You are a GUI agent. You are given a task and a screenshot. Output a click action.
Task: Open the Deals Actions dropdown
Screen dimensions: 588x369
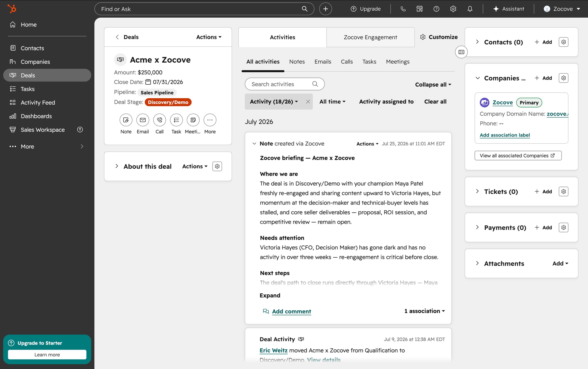click(x=209, y=37)
